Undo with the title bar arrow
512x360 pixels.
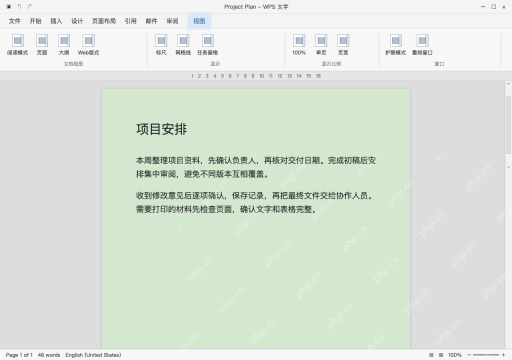(20, 6)
